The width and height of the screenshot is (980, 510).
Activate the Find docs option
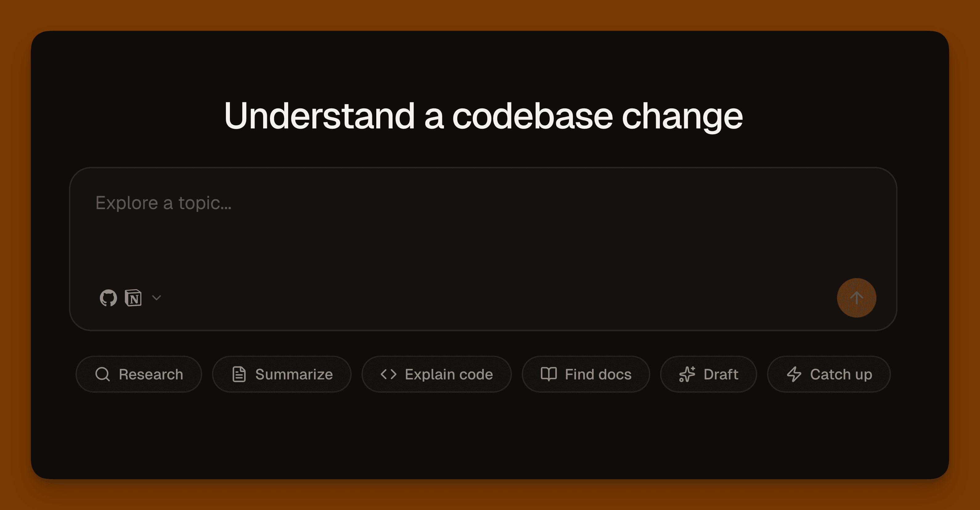[586, 374]
